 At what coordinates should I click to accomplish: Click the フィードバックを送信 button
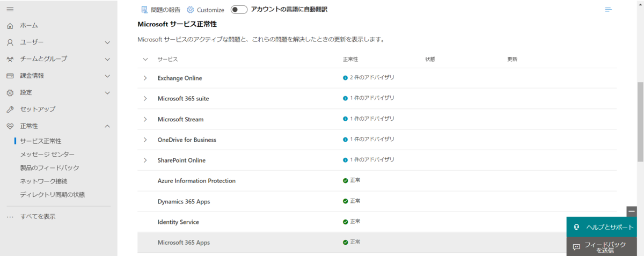[x=602, y=247]
